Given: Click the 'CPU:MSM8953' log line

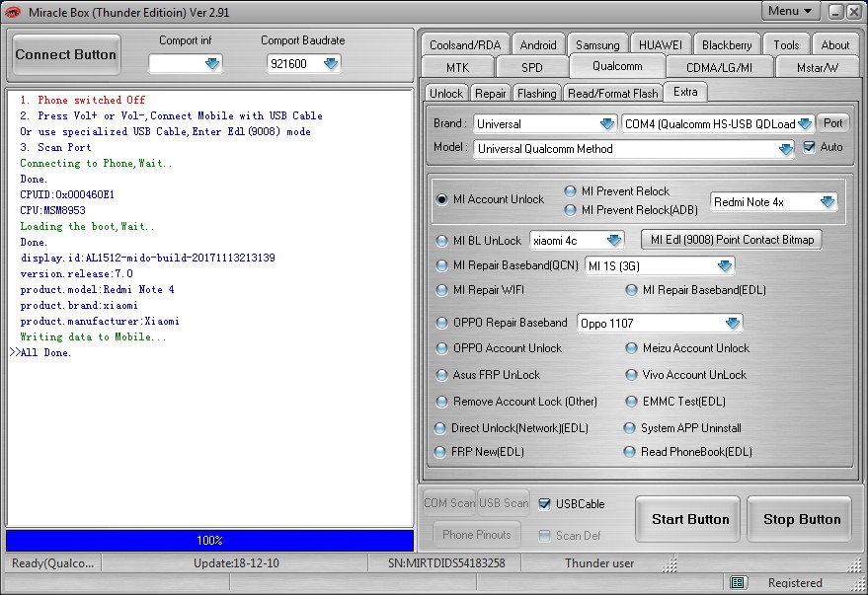Looking at the screenshot, I should coord(52,210).
